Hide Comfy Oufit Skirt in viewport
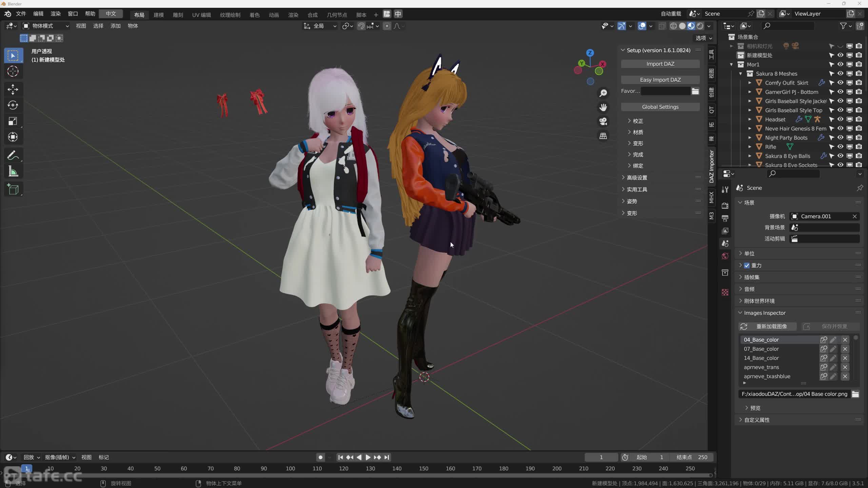The image size is (868, 488). click(841, 83)
